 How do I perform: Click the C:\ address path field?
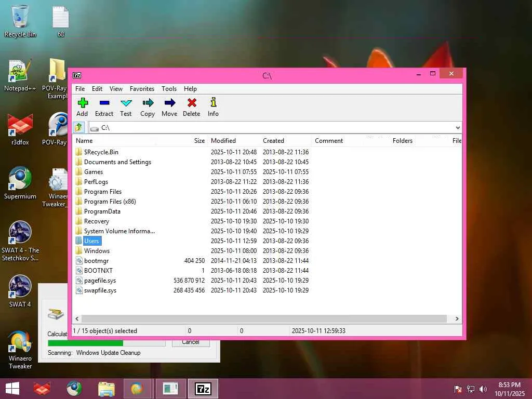[x=271, y=128]
